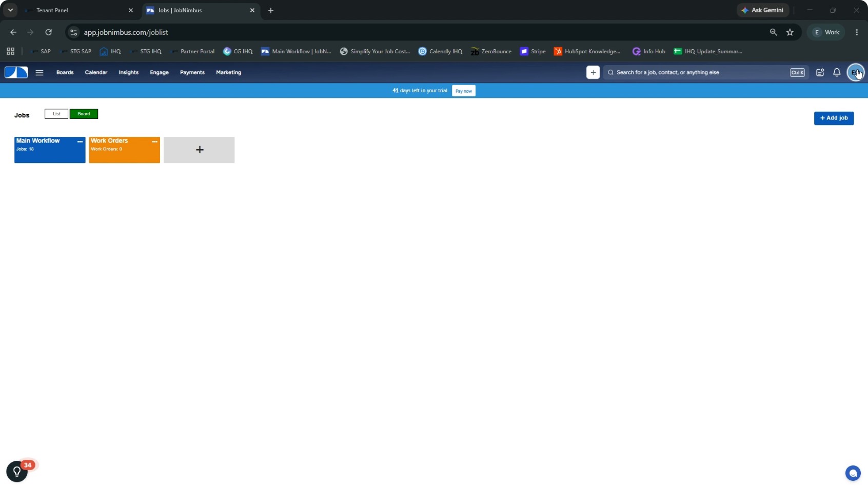868x488 pixels.
Task: Click the Ctrl K shortcut badge
Action: click(x=797, y=72)
